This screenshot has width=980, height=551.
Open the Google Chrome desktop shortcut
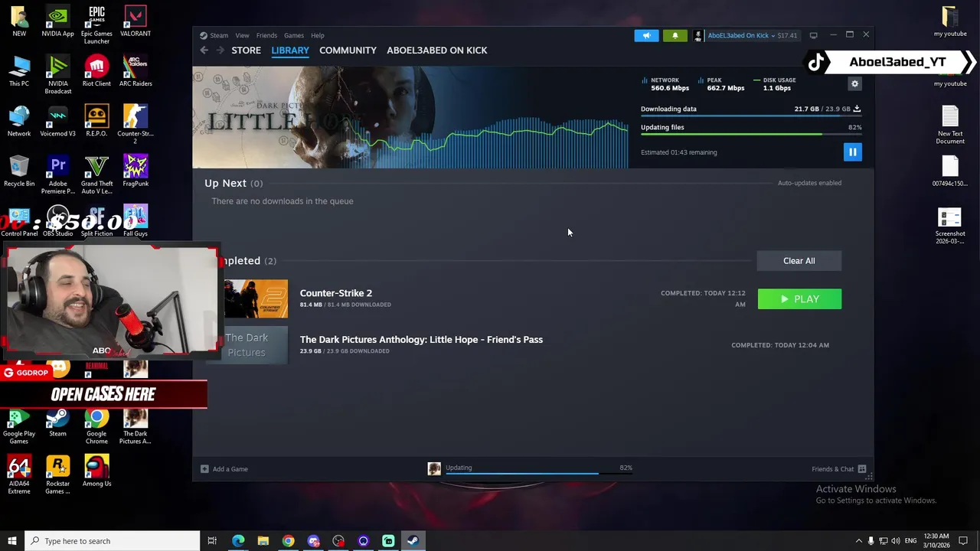[x=96, y=425]
